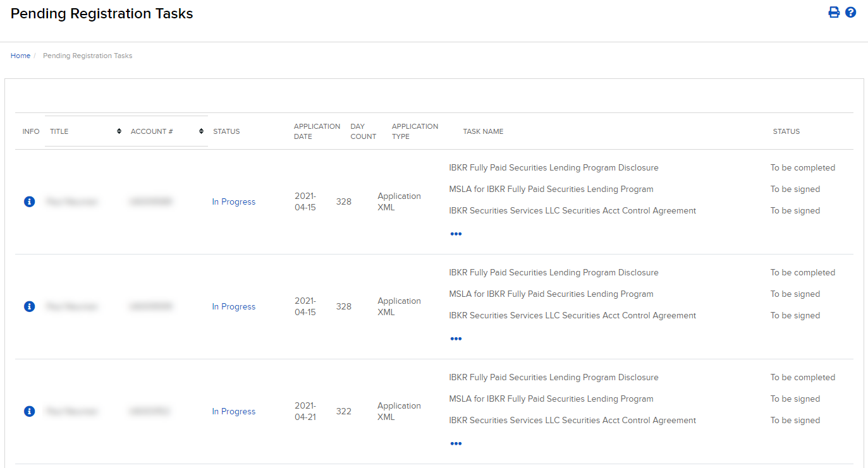Click the Pending Registration Tasks breadcrumb entry
This screenshot has width=868, height=468.
pos(87,56)
